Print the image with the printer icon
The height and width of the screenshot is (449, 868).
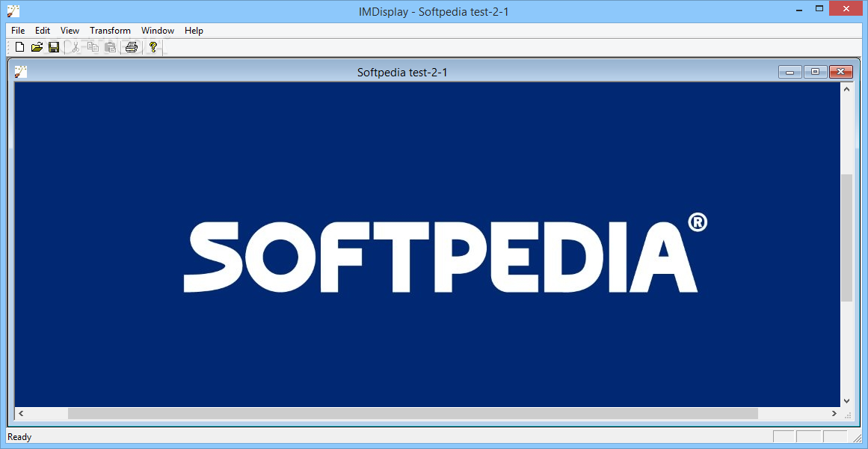click(x=131, y=47)
